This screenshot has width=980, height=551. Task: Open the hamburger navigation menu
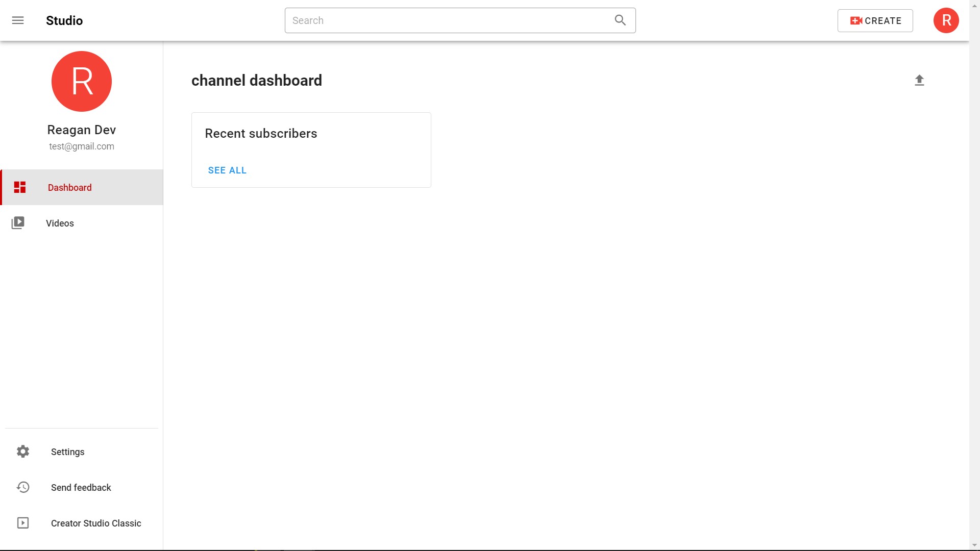(18, 20)
